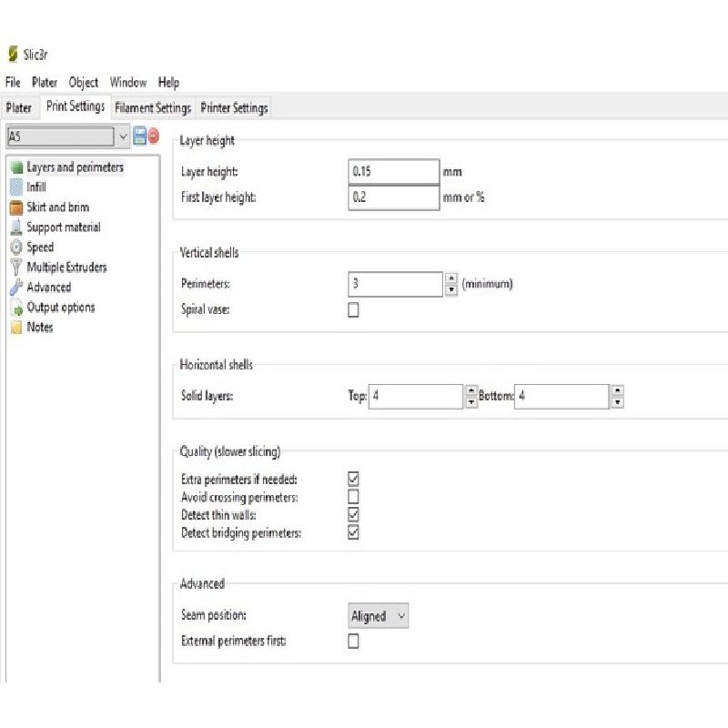This screenshot has height=728, width=728.
Task: Delete the current preset with red icon
Action: [x=154, y=136]
